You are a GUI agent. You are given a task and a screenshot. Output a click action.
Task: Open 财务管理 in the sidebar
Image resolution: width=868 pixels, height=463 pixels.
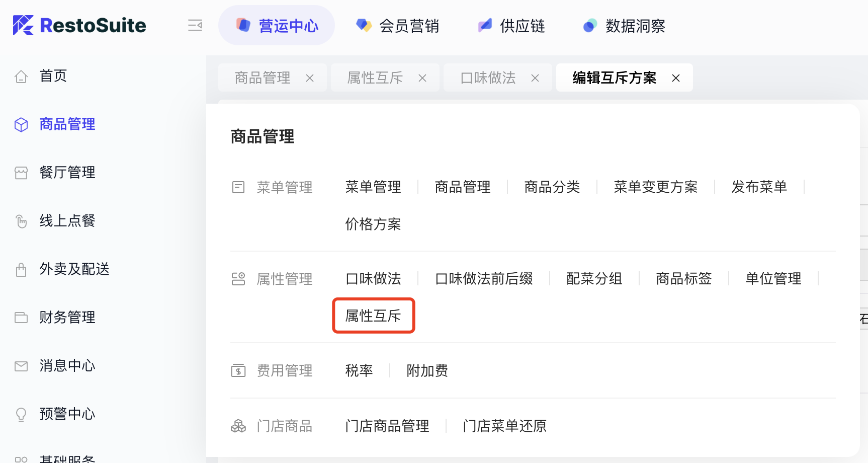pos(67,318)
